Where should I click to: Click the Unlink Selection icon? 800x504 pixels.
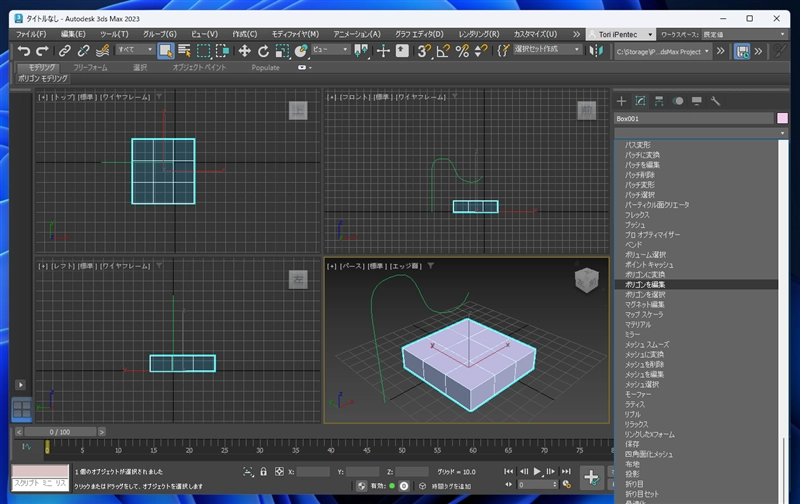coord(83,51)
